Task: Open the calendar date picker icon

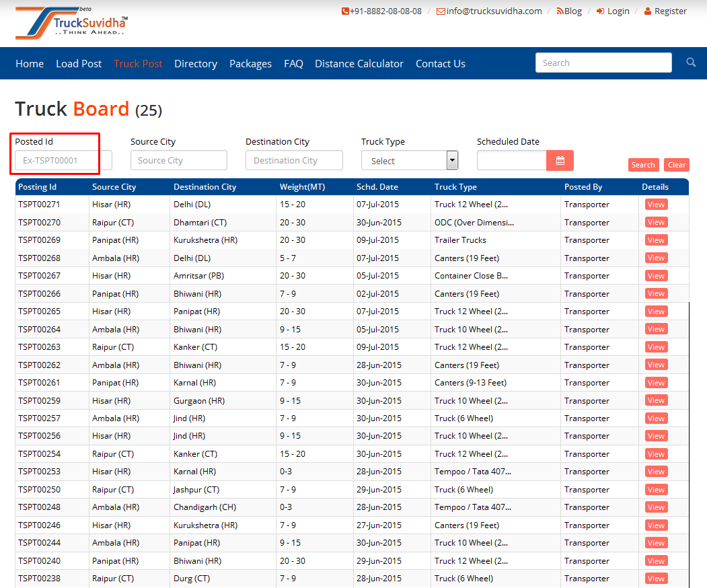Action: (x=560, y=160)
